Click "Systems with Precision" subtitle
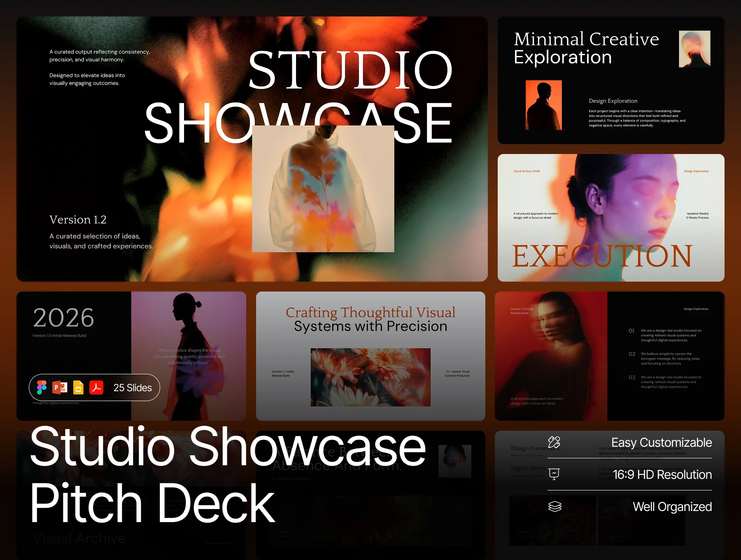The height and width of the screenshot is (560, 741). tap(370, 326)
